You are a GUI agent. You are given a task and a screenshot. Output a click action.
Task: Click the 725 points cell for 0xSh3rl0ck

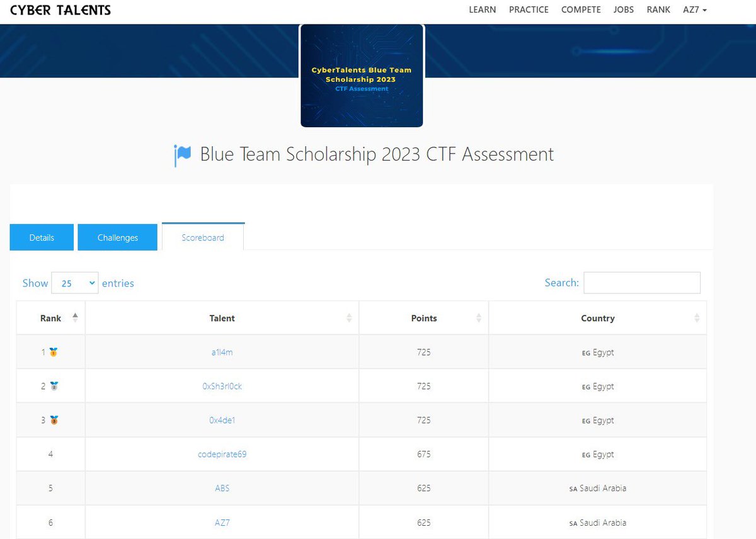424,386
